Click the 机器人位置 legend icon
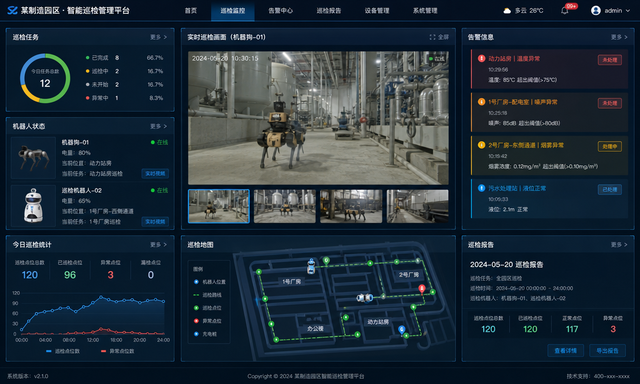Viewport: 640px width, 384px height. (x=196, y=282)
